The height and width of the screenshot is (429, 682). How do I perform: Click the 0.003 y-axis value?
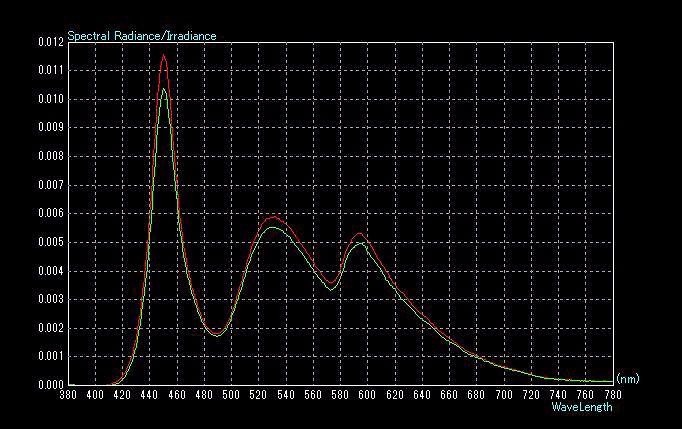51,299
